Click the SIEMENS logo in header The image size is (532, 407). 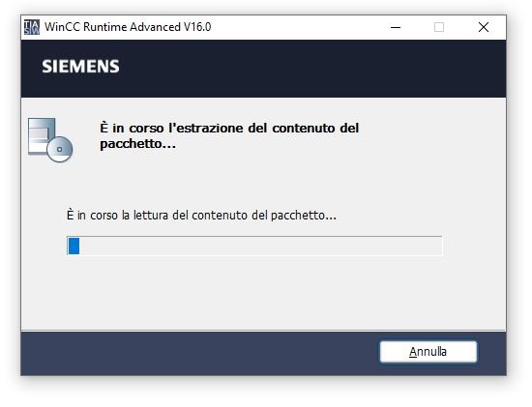pyautogui.click(x=80, y=67)
